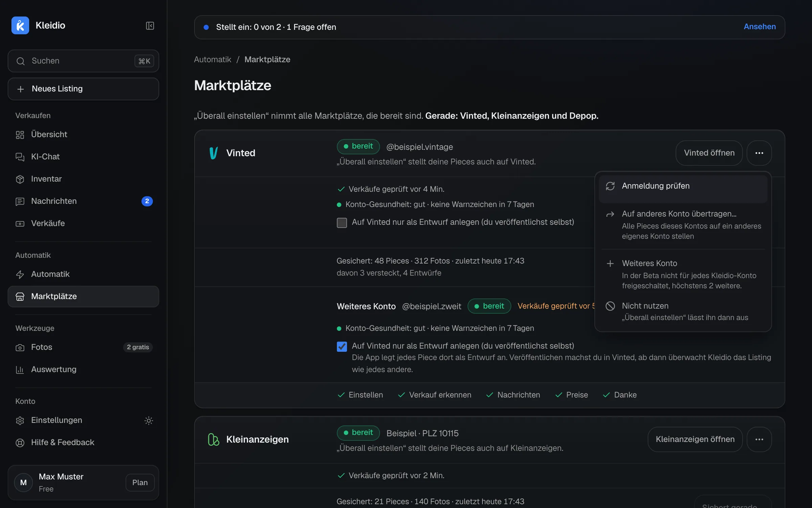812x508 pixels.
Task: Click the Kleinanzeigen bereit badge
Action: click(358, 433)
